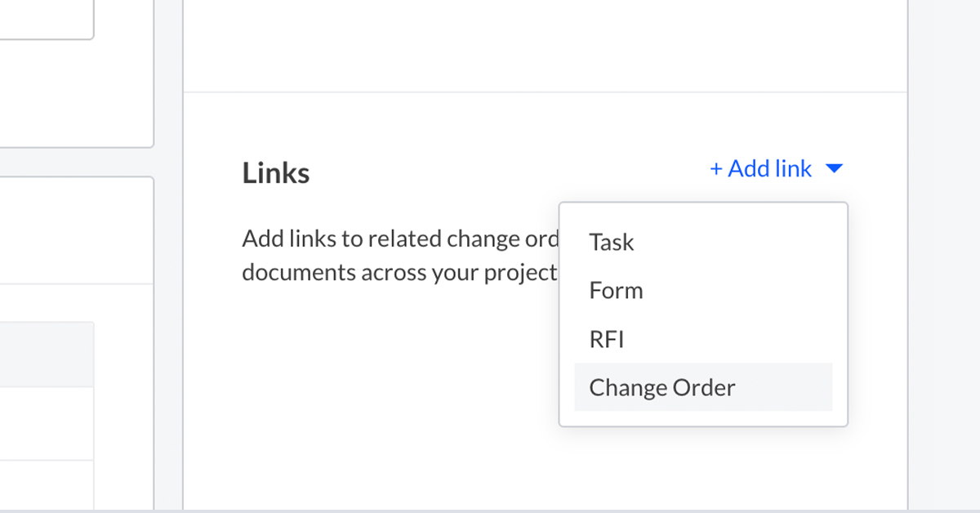Select 'Task' from the link menu
Viewport: 980px width, 513px height.
[x=612, y=243]
